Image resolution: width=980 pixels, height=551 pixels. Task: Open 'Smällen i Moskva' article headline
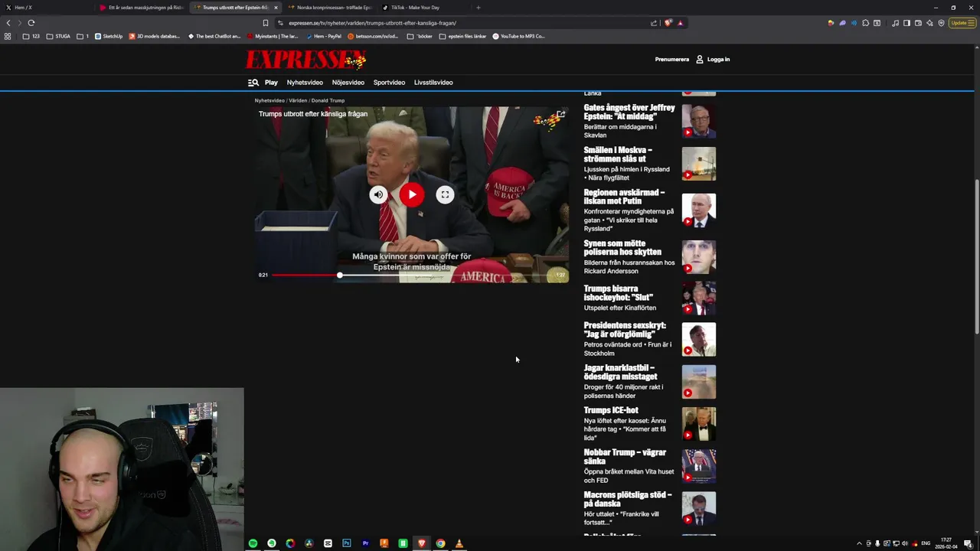pos(618,155)
